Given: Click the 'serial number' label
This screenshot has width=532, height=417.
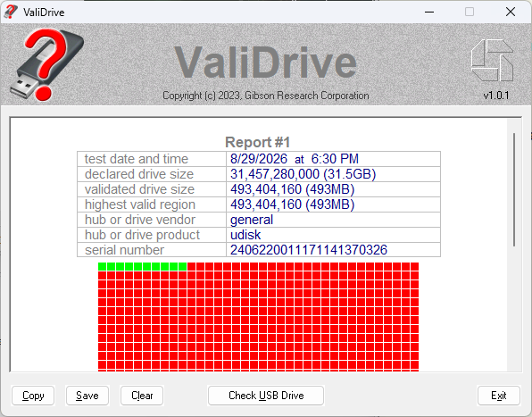Looking at the screenshot, I should (x=124, y=250).
